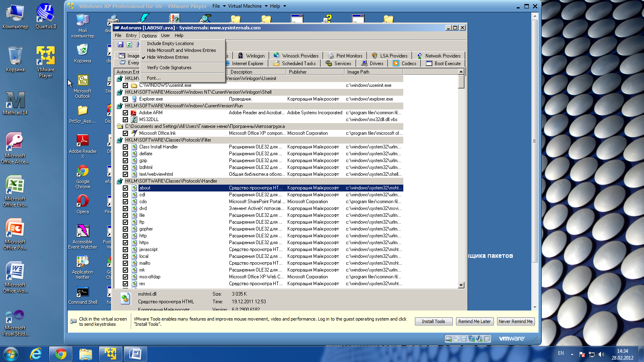Select Verify Code Signatures menu item
644x362 pixels.
[182, 68]
